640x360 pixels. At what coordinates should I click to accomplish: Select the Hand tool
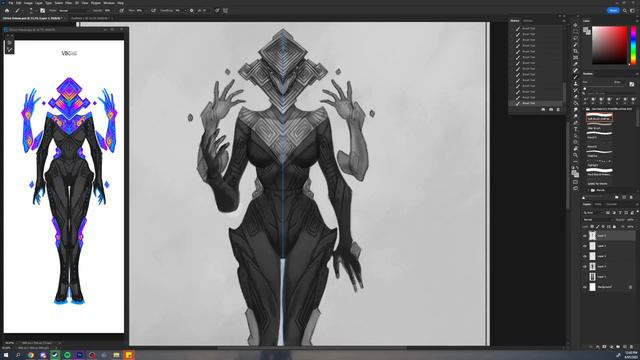click(576, 149)
